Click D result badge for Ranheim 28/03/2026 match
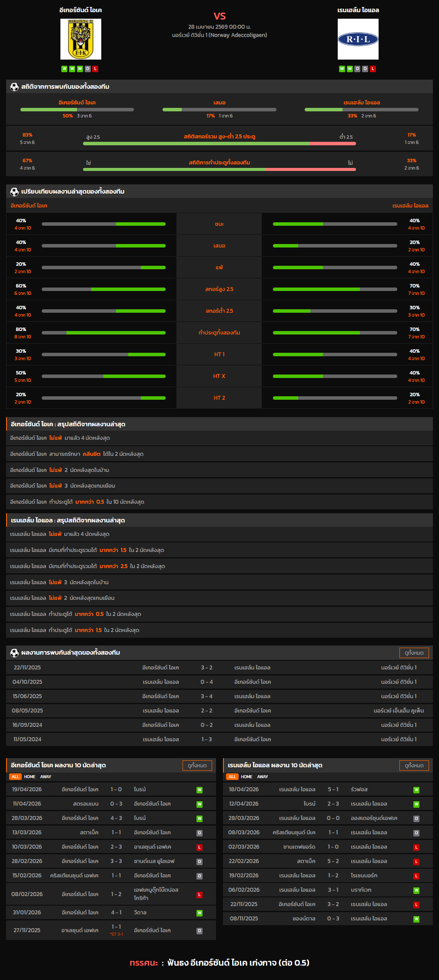 tap(416, 819)
